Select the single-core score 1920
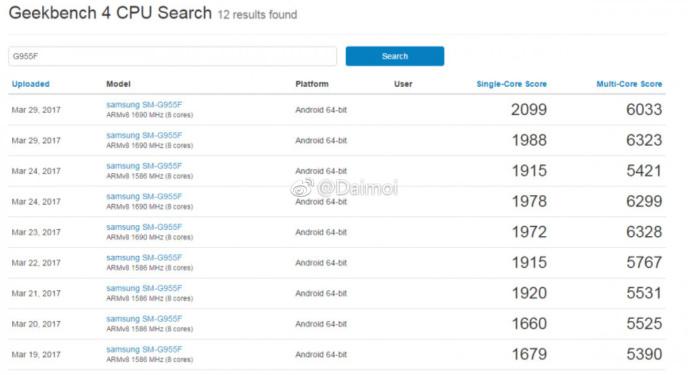The image size is (690, 375). click(529, 293)
